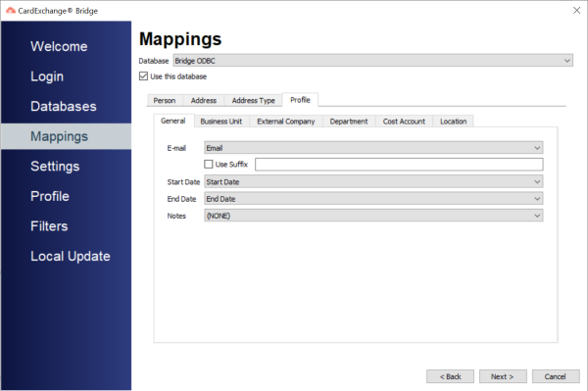Image resolution: width=588 pixels, height=391 pixels.
Task: Open the Filters step
Action: pos(49,226)
